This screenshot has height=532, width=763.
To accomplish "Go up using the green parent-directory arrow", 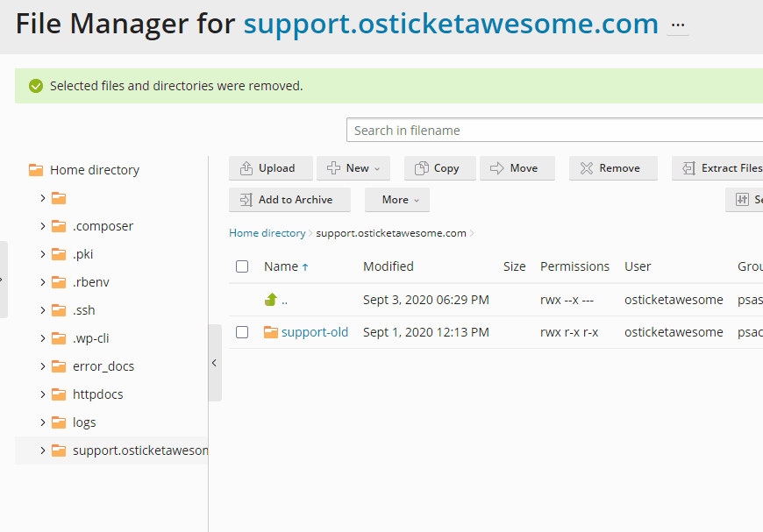I will pos(271,300).
